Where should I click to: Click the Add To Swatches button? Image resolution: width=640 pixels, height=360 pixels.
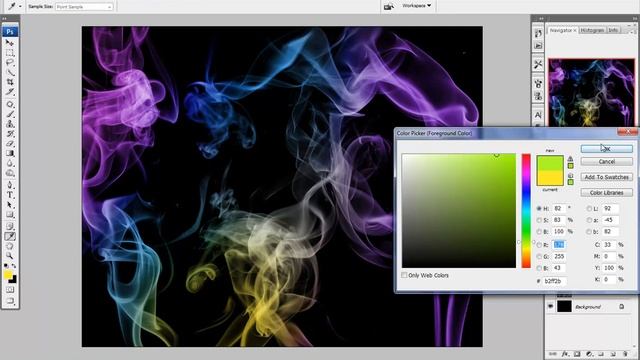[607, 177]
